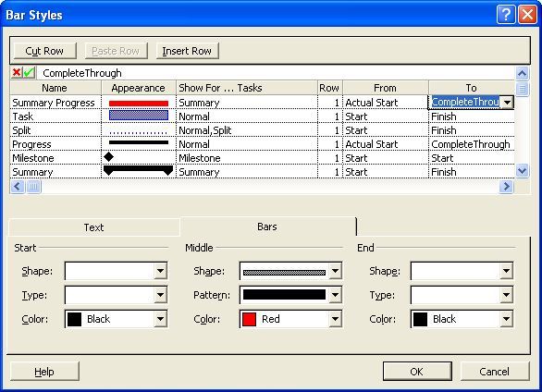Click the Insert Row button

point(187,51)
